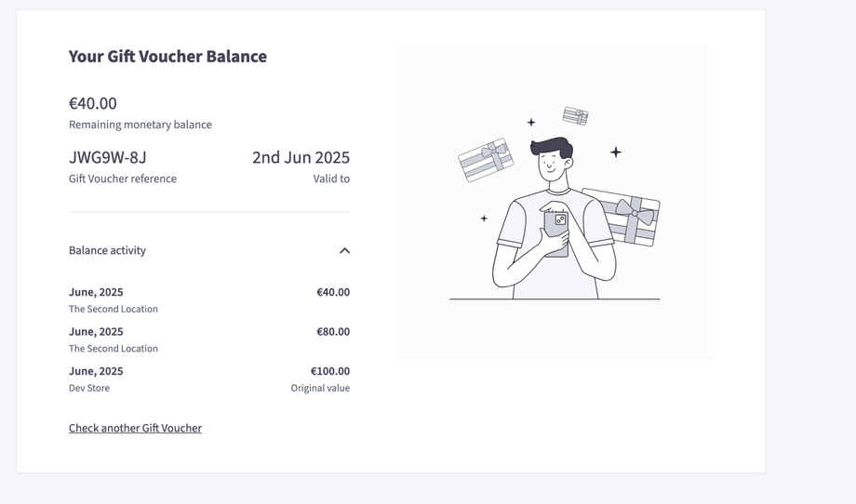
Task: Click the small sparkle star above the head
Action: point(531,122)
